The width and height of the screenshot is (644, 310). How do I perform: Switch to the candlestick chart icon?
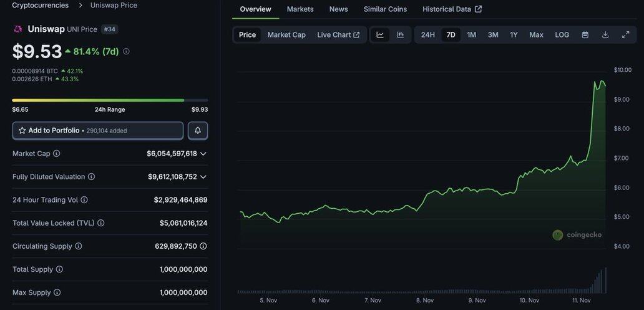click(x=400, y=35)
